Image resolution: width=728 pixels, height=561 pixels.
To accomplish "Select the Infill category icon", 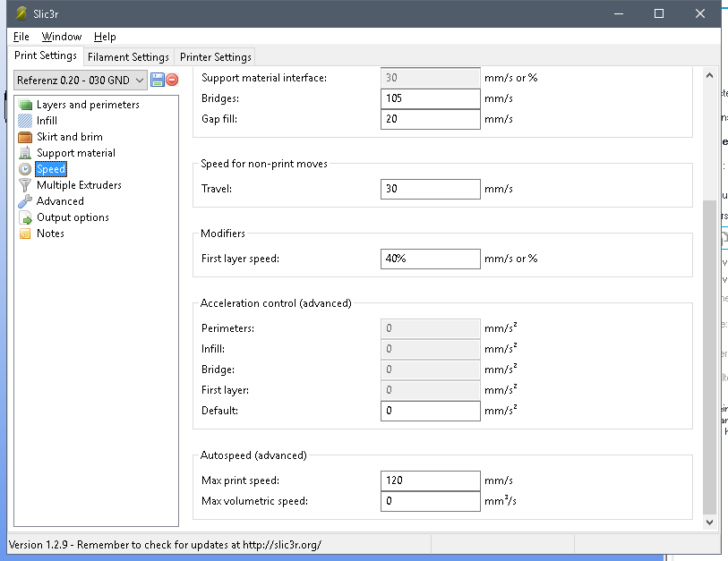I will [x=25, y=121].
